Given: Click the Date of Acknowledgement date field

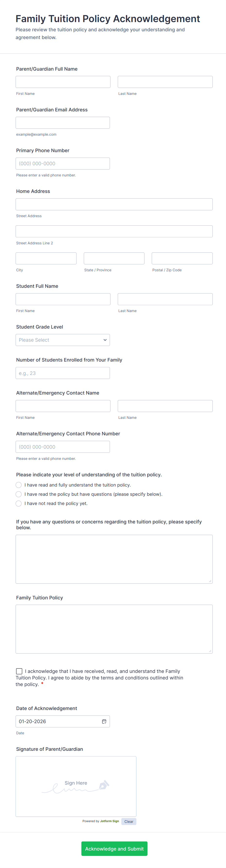Looking at the screenshot, I should 57,721.
